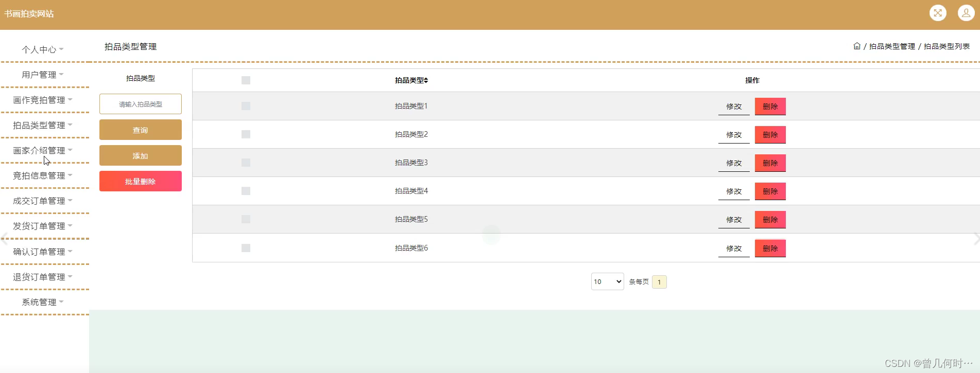This screenshot has width=980, height=373.
Task: Click the 拍品类型管理 breadcrumb link
Action: [892, 46]
